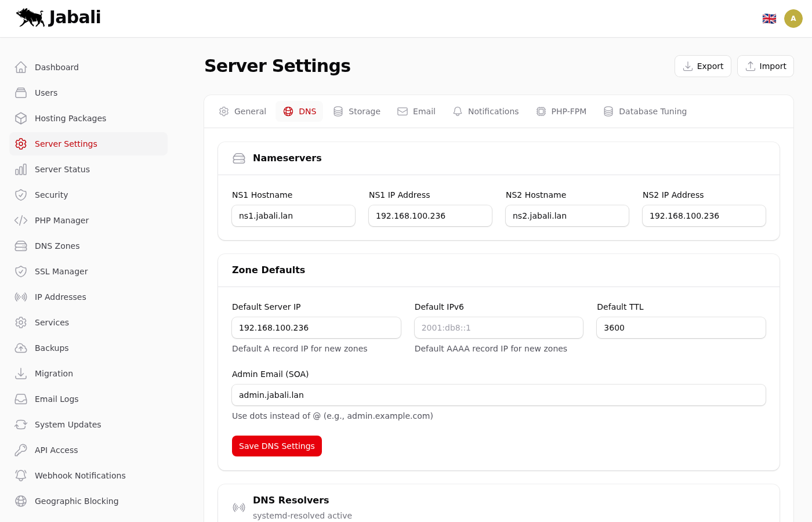The image size is (812, 522).
Task: Open PHP Manager via the code brackets icon
Action: tap(21, 220)
